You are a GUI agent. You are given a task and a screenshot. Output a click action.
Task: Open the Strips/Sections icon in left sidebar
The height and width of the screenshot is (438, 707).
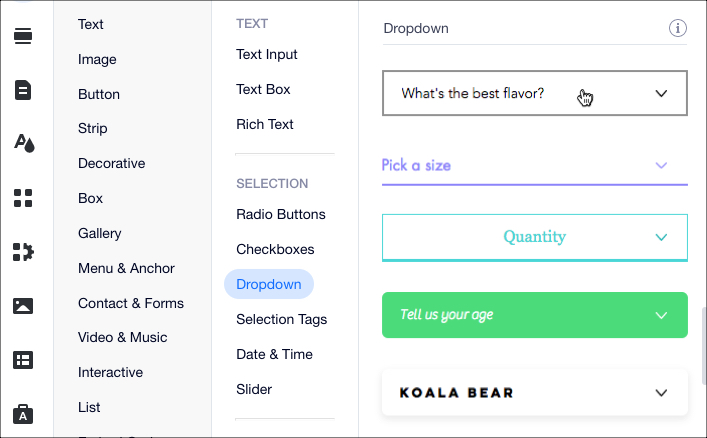click(x=23, y=36)
